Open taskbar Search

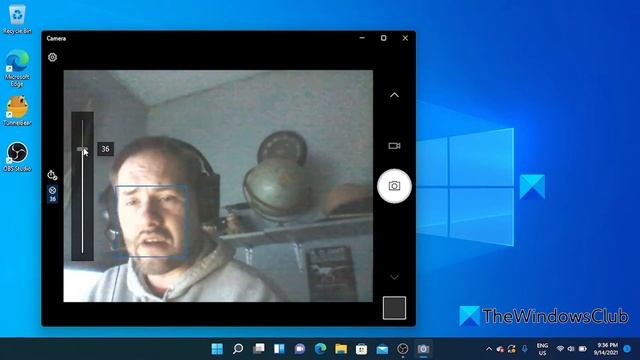coord(238,349)
